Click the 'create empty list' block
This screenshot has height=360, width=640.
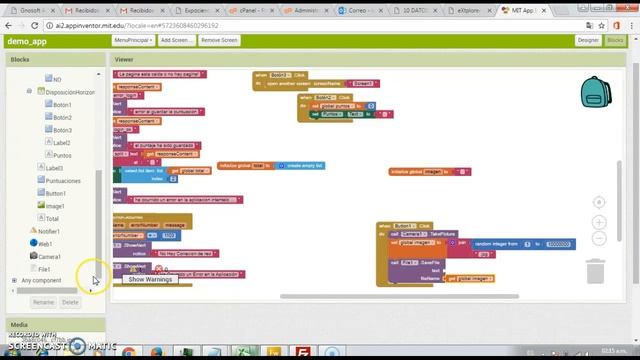(301, 166)
